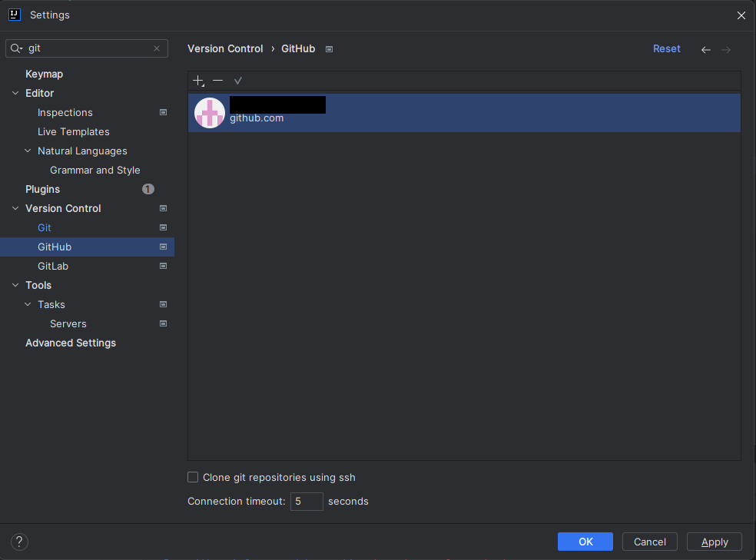Collapse the Tasks tree node
This screenshot has height=560, width=756.
click(x=28, y=304)
